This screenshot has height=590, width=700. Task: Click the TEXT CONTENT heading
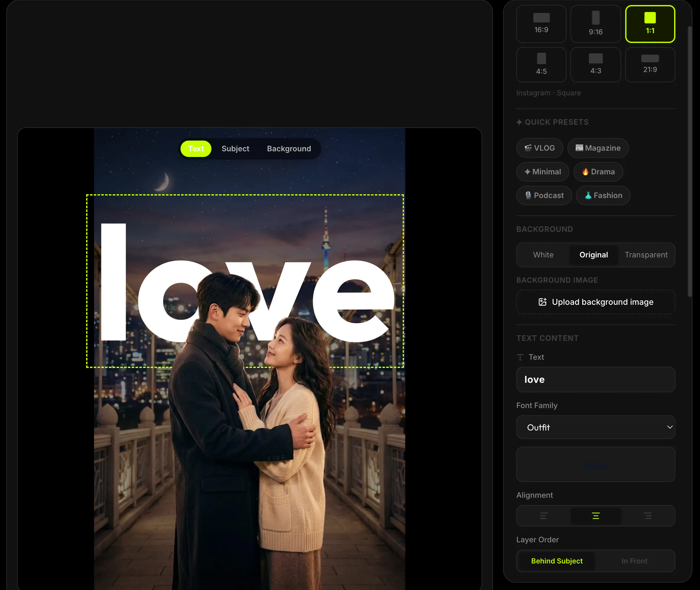pos(547,338)
